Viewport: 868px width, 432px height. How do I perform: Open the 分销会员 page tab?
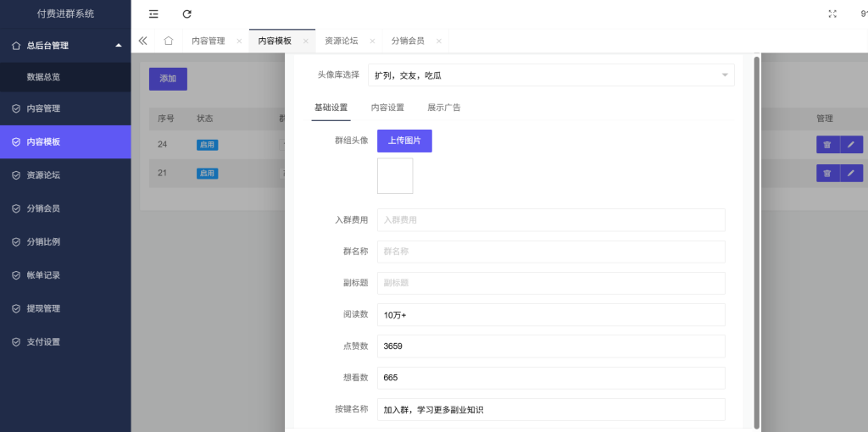coord(408,41)
